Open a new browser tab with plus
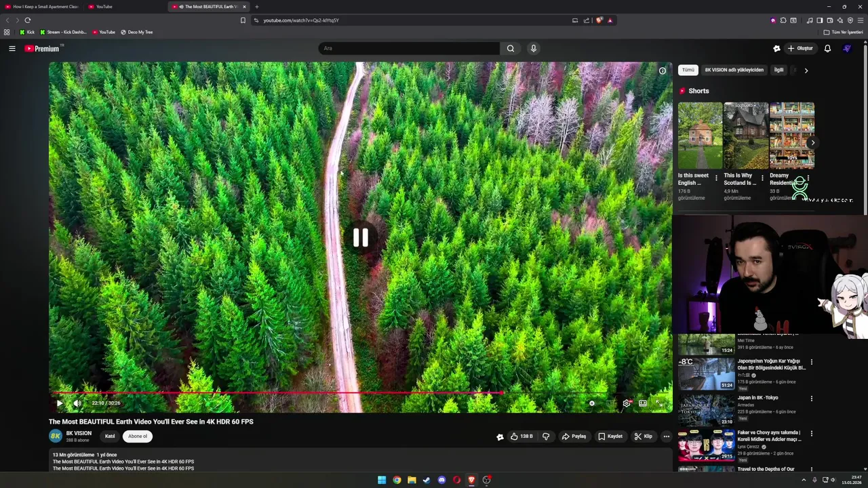This screenshot has height=488, width=868. pyautogui.click(x=256, y=7)
